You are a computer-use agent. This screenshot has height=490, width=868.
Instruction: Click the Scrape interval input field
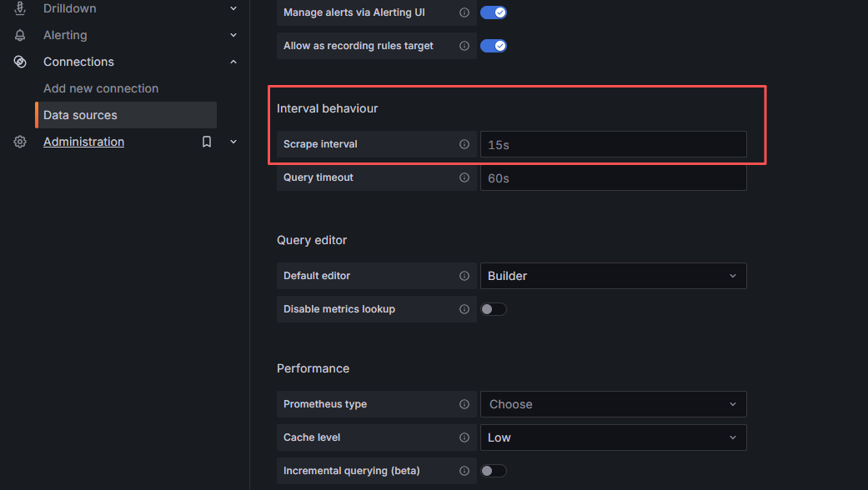(614, 144)
